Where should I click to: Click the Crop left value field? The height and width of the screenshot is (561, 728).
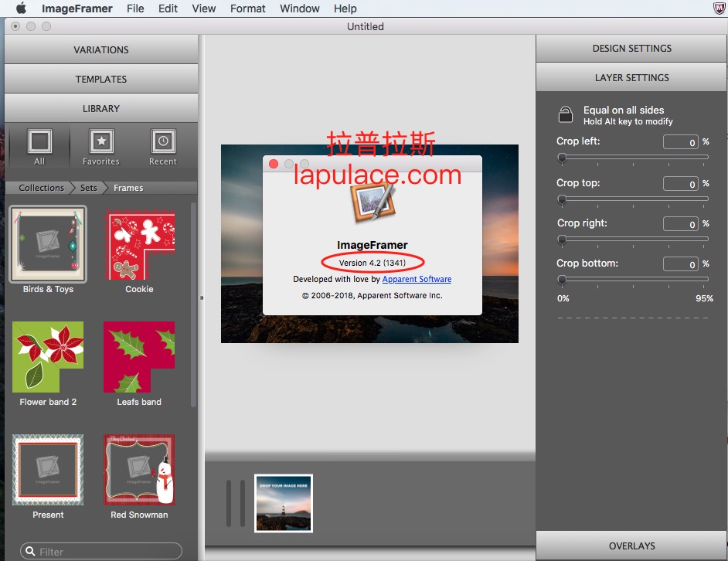[681, 142]
